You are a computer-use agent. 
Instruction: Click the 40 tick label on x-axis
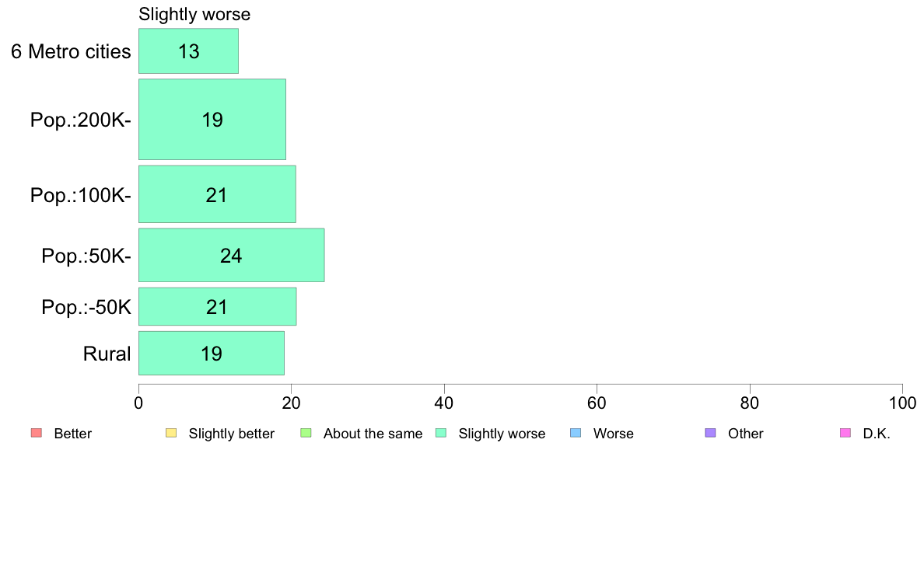[x=444, y=403]
